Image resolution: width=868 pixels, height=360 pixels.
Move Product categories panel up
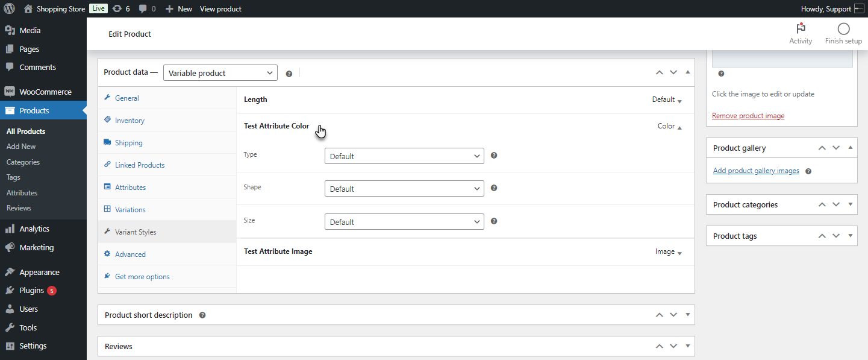[822, 204]
